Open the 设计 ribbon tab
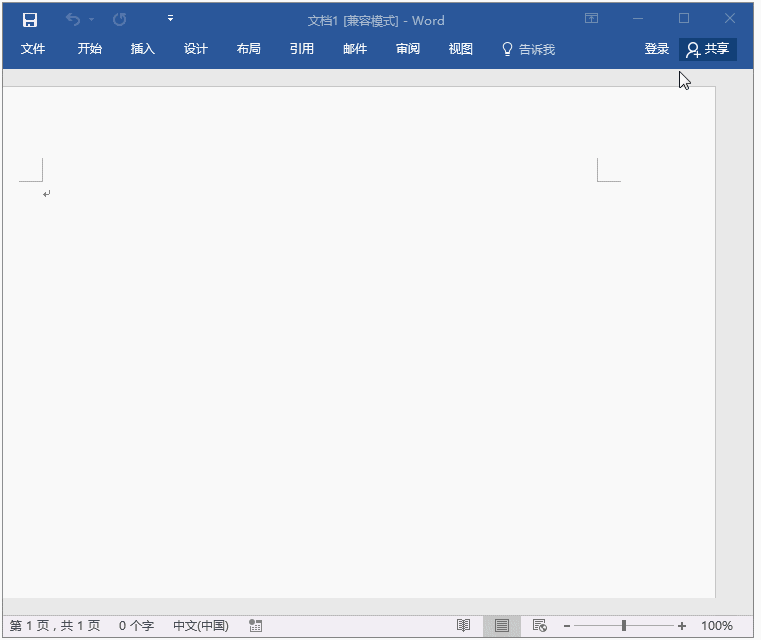Image resolution: width=761 pixels, height=640 pixels. point(196,49)
